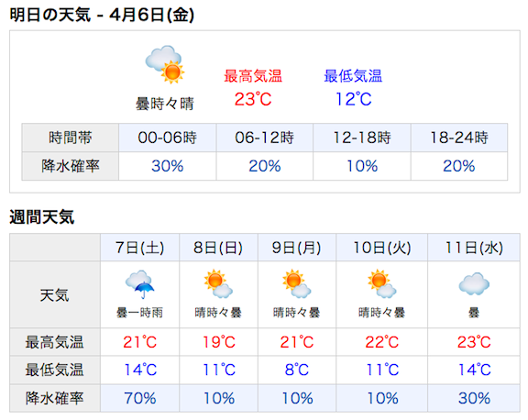Click the 30% rain chance for 00-06時
Image resolution: width=528 pixels, height=420 pixels.
pos(168,166)
